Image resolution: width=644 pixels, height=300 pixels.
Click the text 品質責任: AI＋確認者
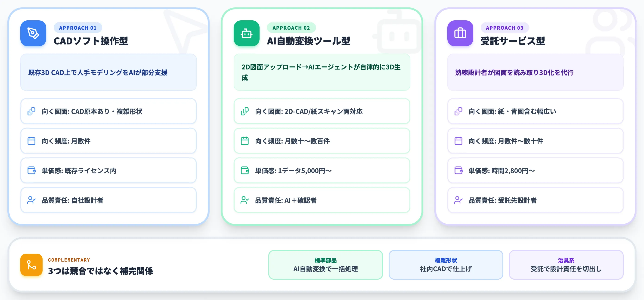tap(286, 200)
